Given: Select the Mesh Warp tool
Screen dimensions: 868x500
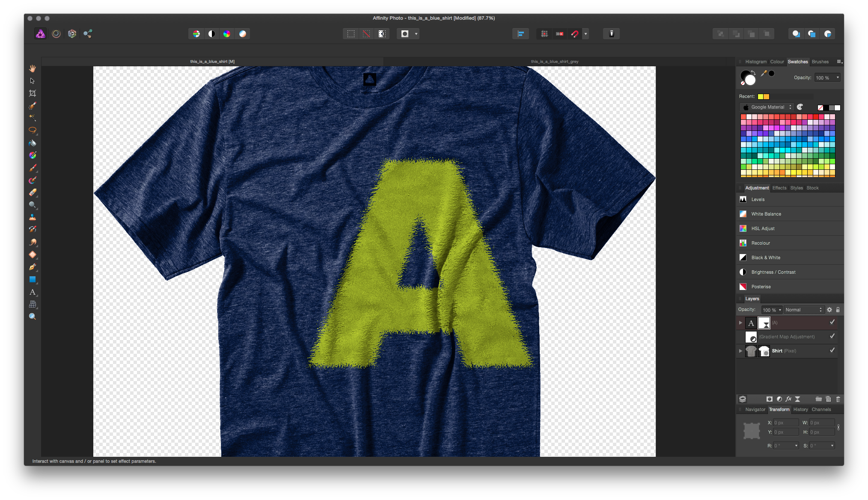Looking at the screenshot, I should tap(33, 304).
